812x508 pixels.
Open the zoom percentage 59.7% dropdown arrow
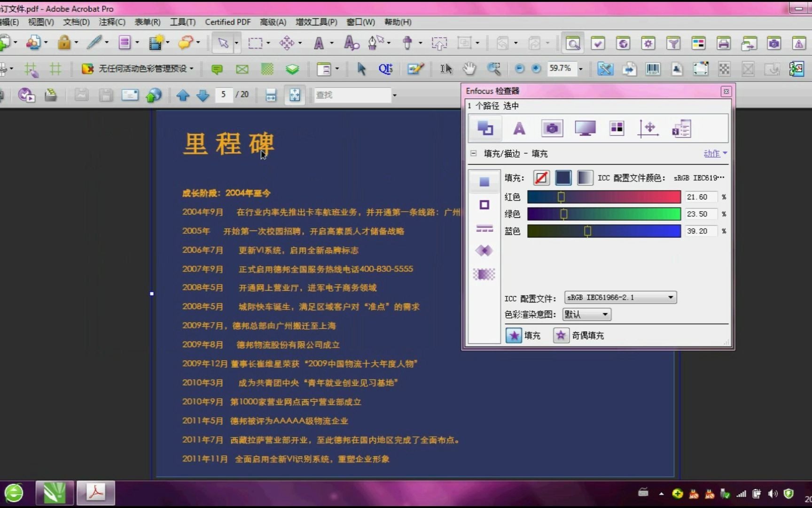pyautogui.click(x=581, y=69)
